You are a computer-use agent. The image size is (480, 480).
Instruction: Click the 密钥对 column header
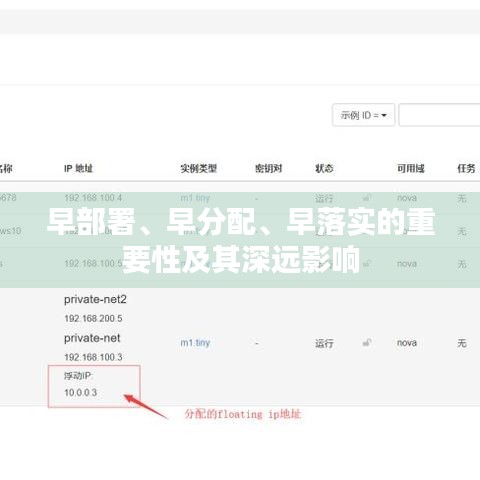[269, 168]
